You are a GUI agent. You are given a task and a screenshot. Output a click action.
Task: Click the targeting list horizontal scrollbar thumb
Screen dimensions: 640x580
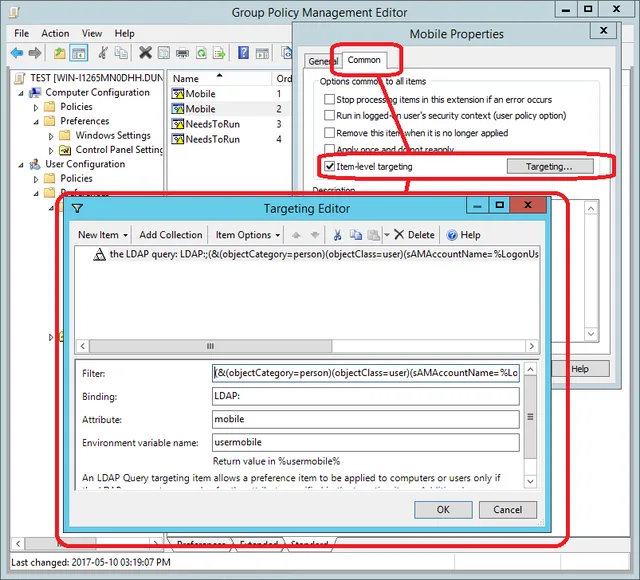(x=211, y=346)
